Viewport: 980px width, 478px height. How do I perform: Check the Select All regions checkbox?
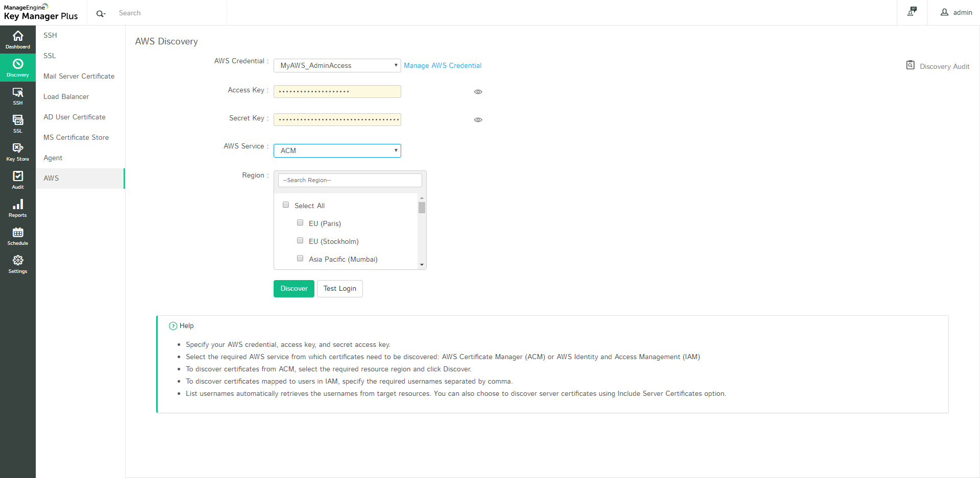(x=286, y=205)
